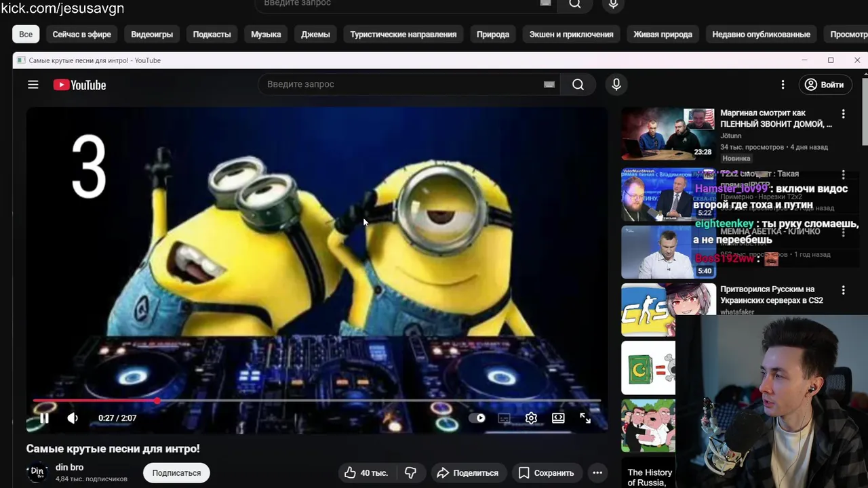The width and height of the screenshot is (868, 488).
Task: Mute the video volume
Action: click(73, 418)
